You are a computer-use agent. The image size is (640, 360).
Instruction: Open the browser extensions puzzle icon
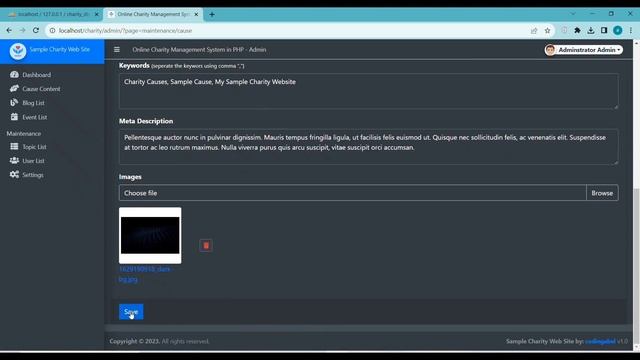coord(577,31)
